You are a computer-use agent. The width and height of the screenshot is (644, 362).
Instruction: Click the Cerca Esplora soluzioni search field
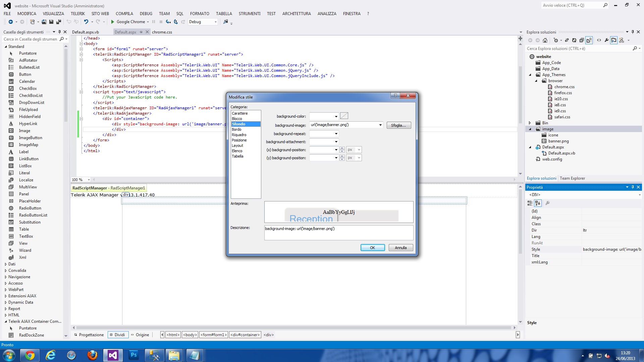(x=579, y=49)
